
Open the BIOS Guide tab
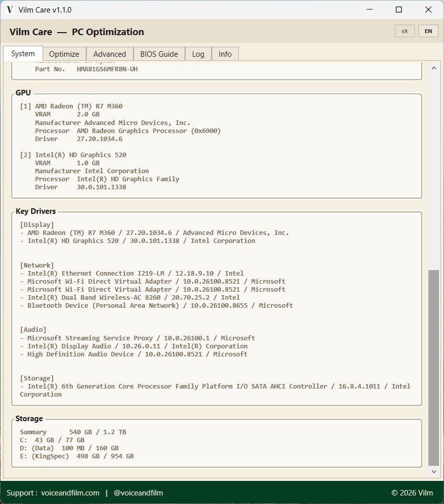coord(159,54)
